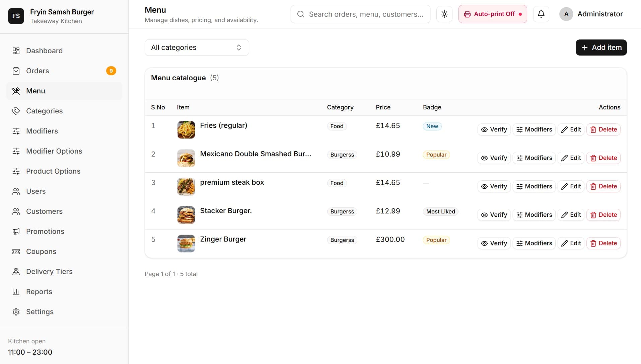Open Modifiers for Stacker Burger
This screenshot has width=641, height=364.
coord(534,215)
